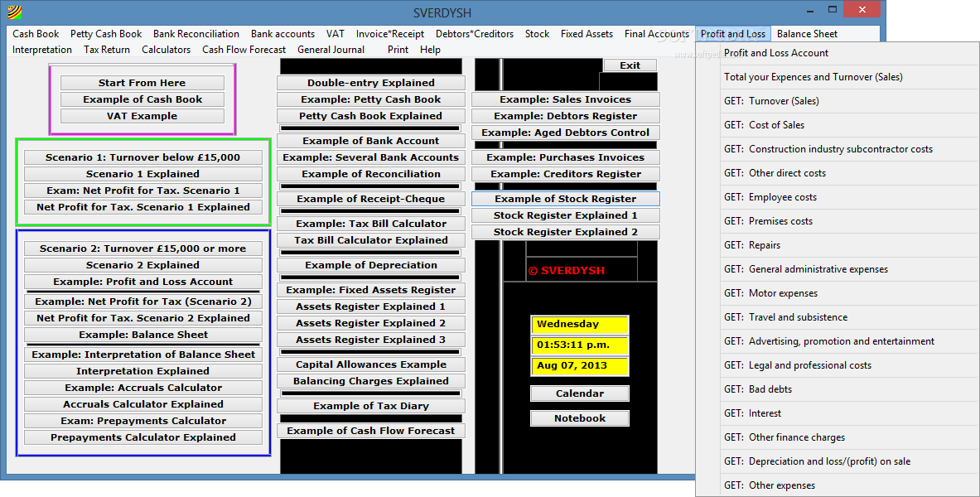Viewport: 980px width, 497px height.
Task: Open the Debtors*Creditors menu
Action: 475,34
